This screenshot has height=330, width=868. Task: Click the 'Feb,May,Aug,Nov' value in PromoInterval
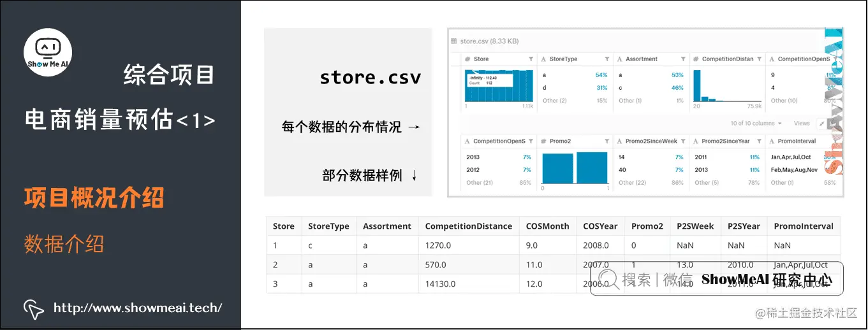coord(794,170)
